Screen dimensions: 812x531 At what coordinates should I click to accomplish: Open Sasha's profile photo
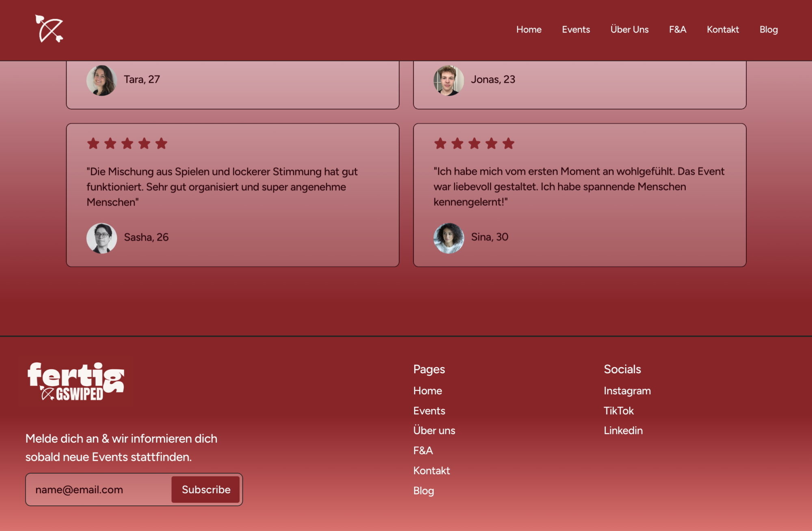102,238
